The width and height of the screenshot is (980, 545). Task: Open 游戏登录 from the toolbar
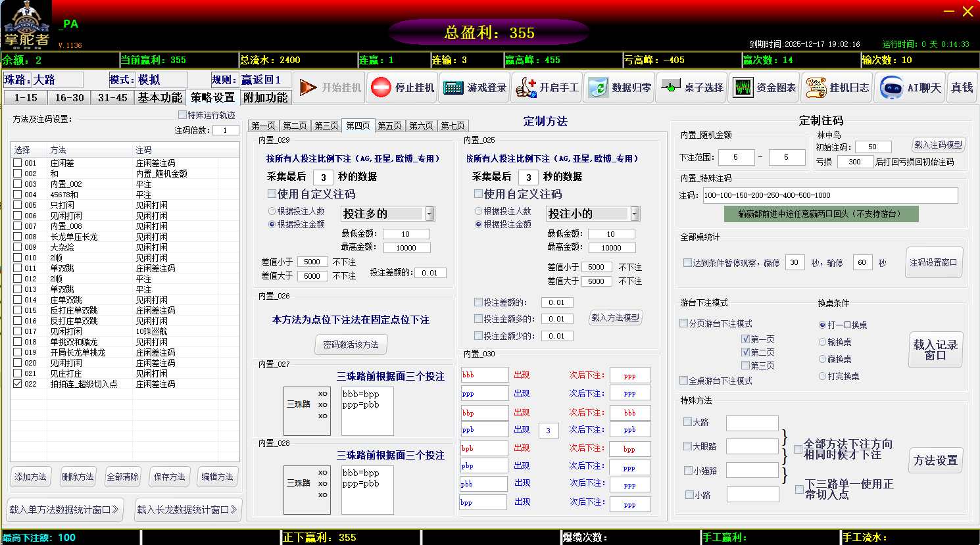pyautogui.click(x=453, y=87)
